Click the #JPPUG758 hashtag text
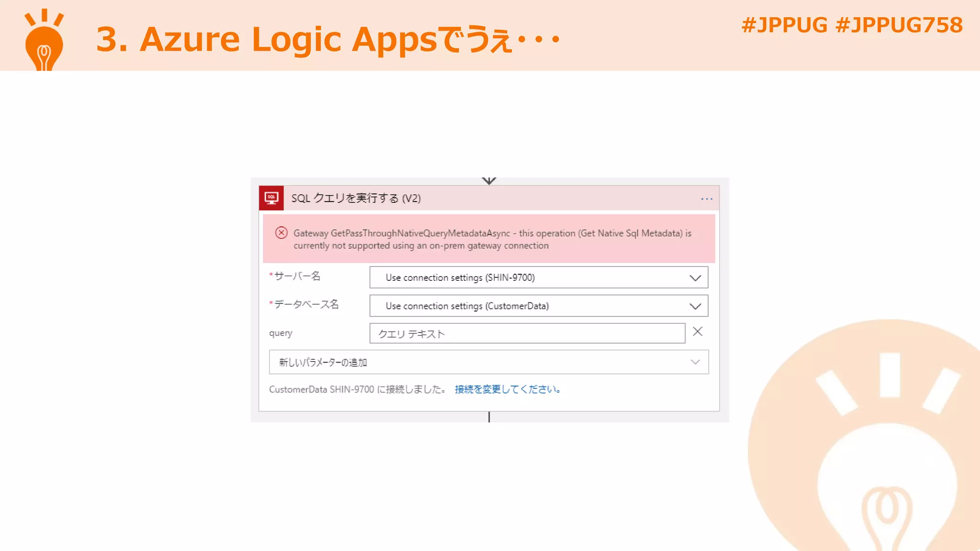Viewport: 980px width, 551px height. pos(899,25)
